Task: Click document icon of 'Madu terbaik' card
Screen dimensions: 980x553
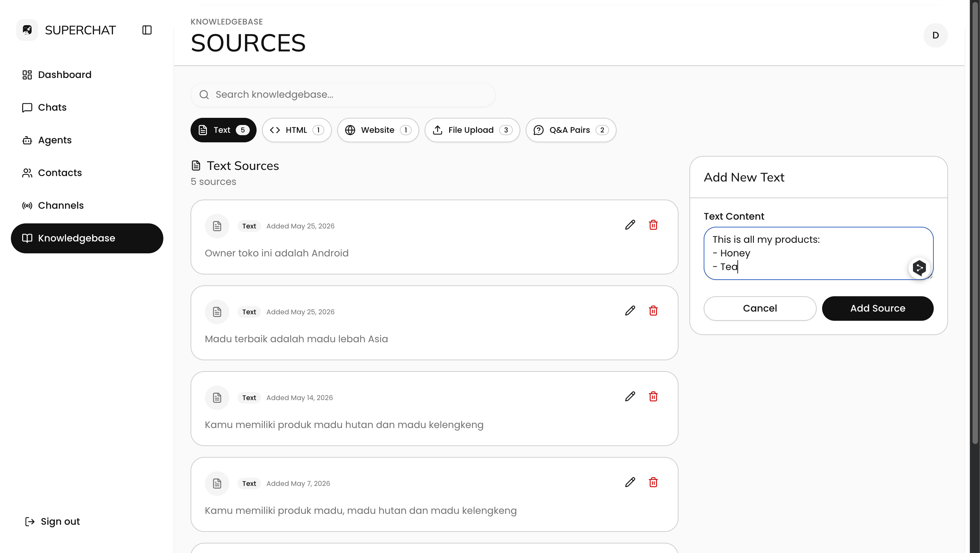Action: click(x=217, y=312)
